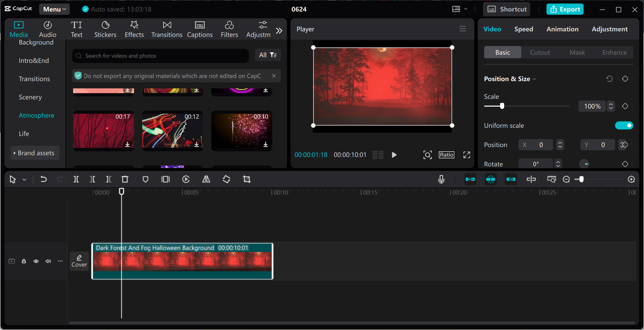Start voiceover recording with microphone icon
This screenshot has height=330, width=644.
pos(441,179)
